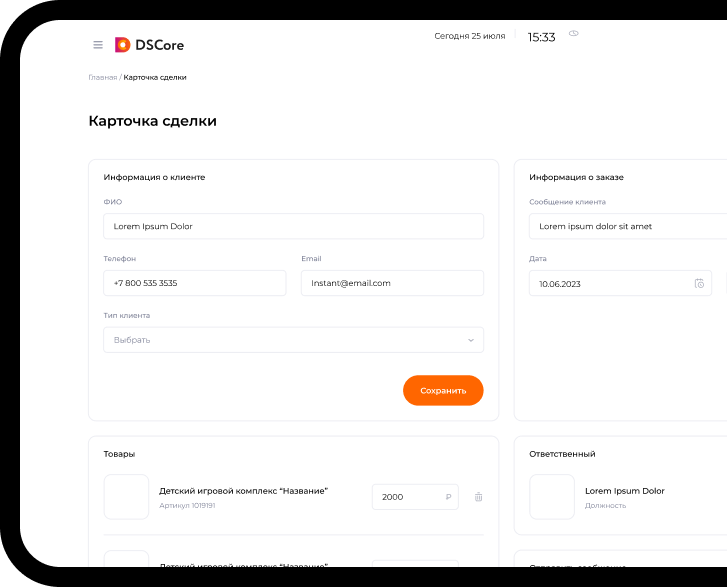Screen dimensions: 727x587
Task: Click the Email field with Instant@email.com
Action: pos(392,283)
